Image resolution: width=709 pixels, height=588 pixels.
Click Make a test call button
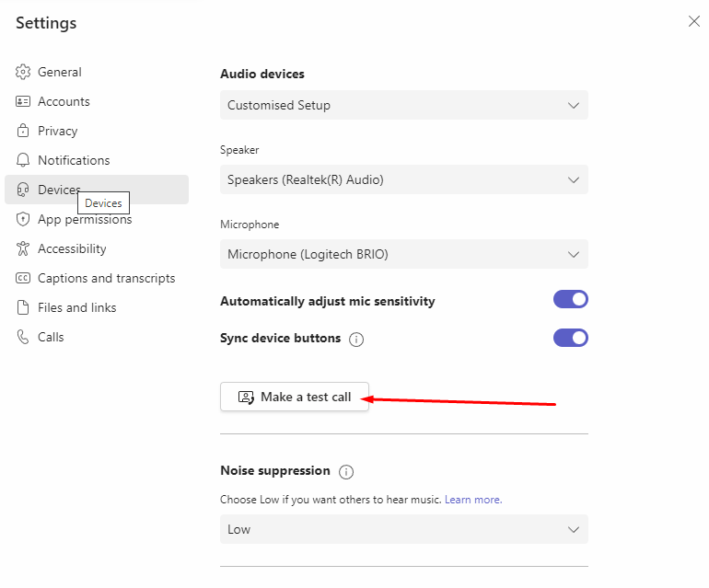pos(295,397)
